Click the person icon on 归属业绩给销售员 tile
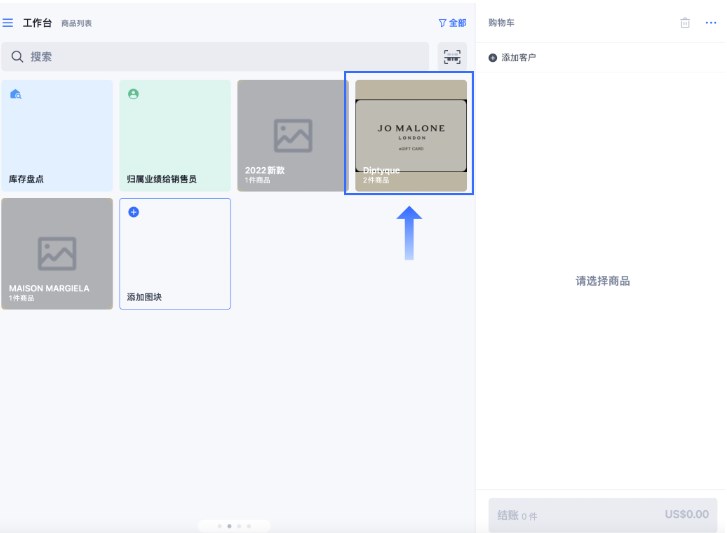727x533 pixels. [133, 94]
